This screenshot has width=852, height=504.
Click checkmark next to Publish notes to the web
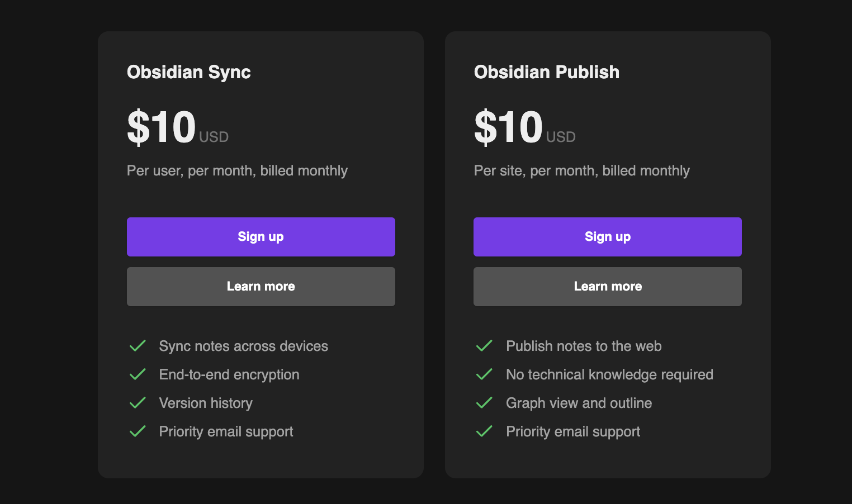484,346
